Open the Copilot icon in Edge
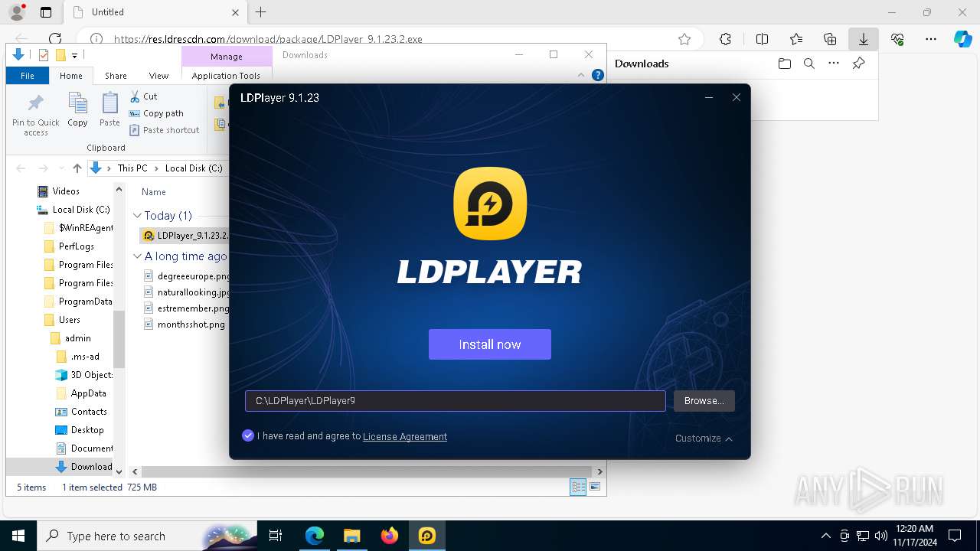This screenshot has width=980, height=551. tap(963, 39)
